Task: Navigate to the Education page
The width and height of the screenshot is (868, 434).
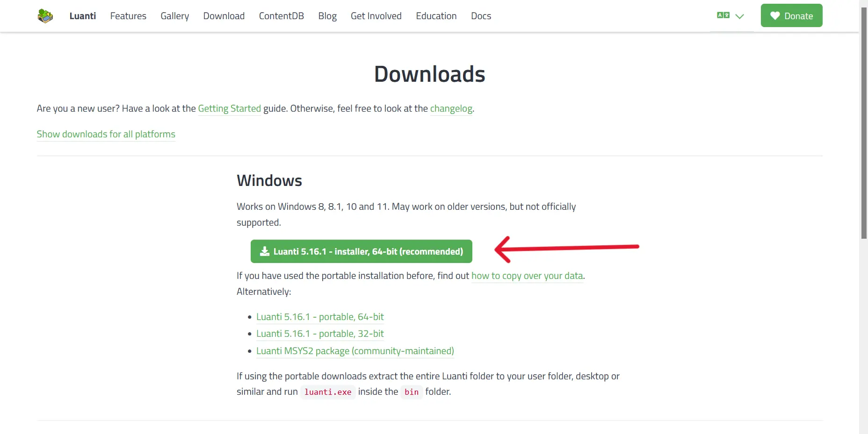Action: tap(436, 16)
